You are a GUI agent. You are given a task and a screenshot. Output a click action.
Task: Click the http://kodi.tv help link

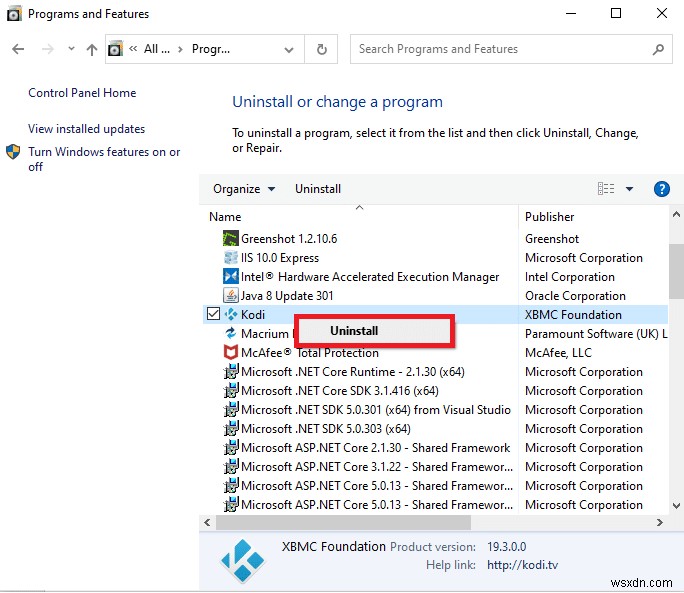pyautogui.click(x=523, y=565)
